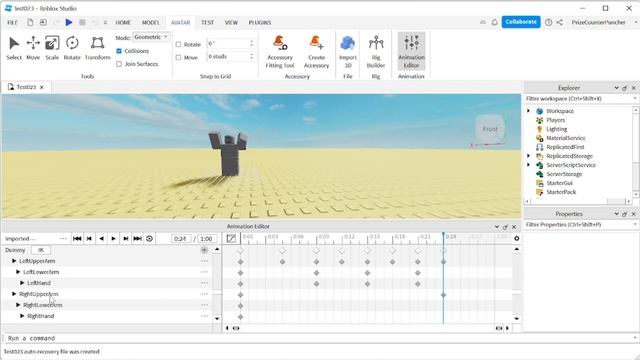This screenshot has width=640, height=360.
Task: Click the current time input field
Action: pos(180,239)
